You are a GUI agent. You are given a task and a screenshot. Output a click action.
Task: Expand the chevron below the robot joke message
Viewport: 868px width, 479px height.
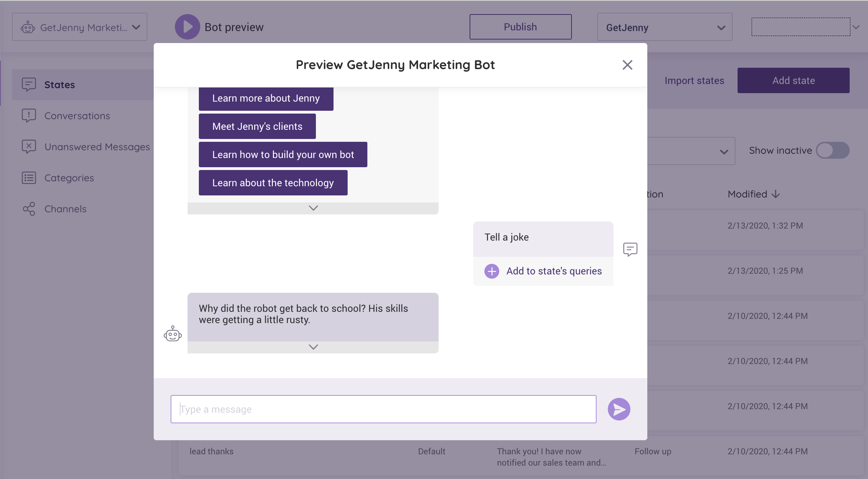pos(313,347)
